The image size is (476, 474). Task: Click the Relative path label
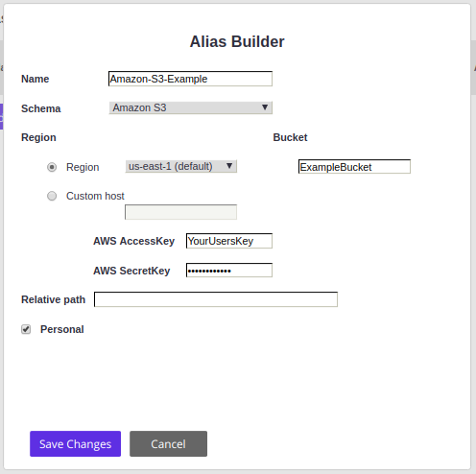(53, 299)
